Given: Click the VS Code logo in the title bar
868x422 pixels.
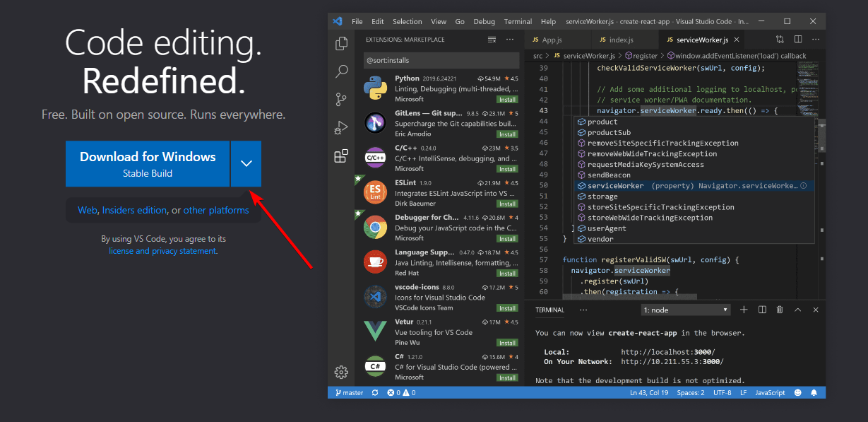Looking at the screenshot, I should pyautogui.click(x=338, y=21).
